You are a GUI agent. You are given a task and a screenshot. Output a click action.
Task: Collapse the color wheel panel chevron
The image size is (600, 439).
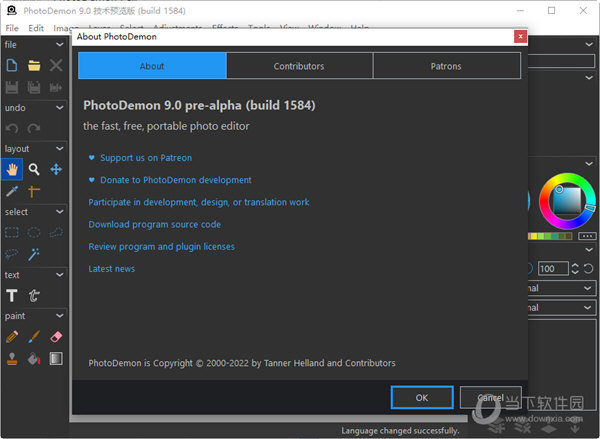pyautogui.click(x=589, y=164)
